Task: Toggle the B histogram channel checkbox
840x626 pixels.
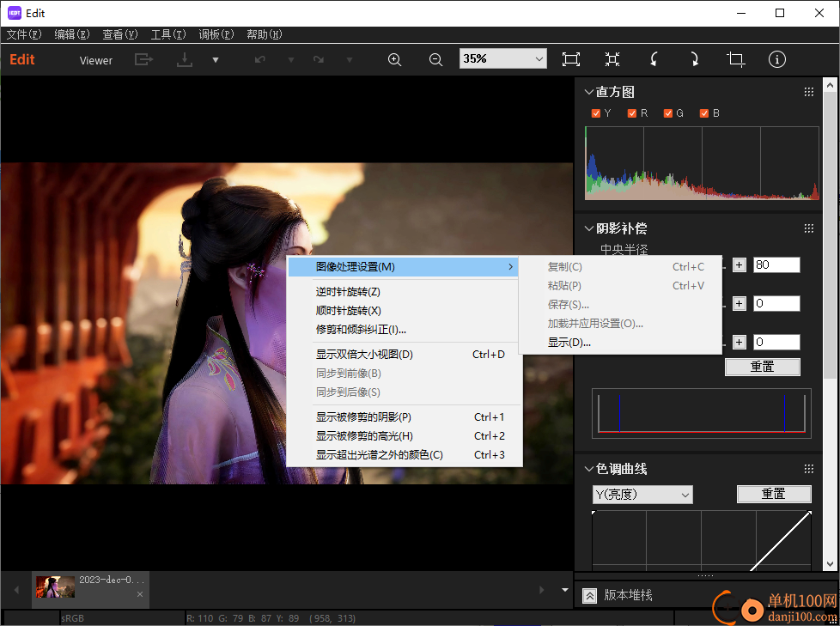Action: pos(704,113)
